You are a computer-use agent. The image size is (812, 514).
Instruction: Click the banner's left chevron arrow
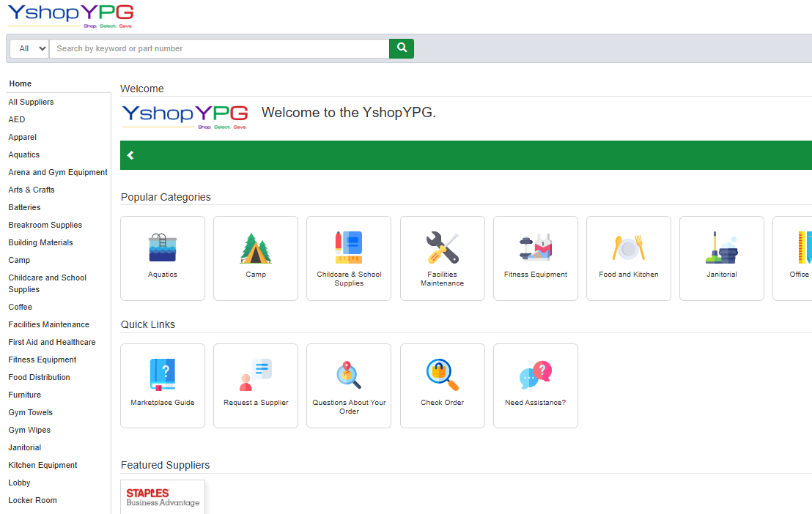point(130,155)
